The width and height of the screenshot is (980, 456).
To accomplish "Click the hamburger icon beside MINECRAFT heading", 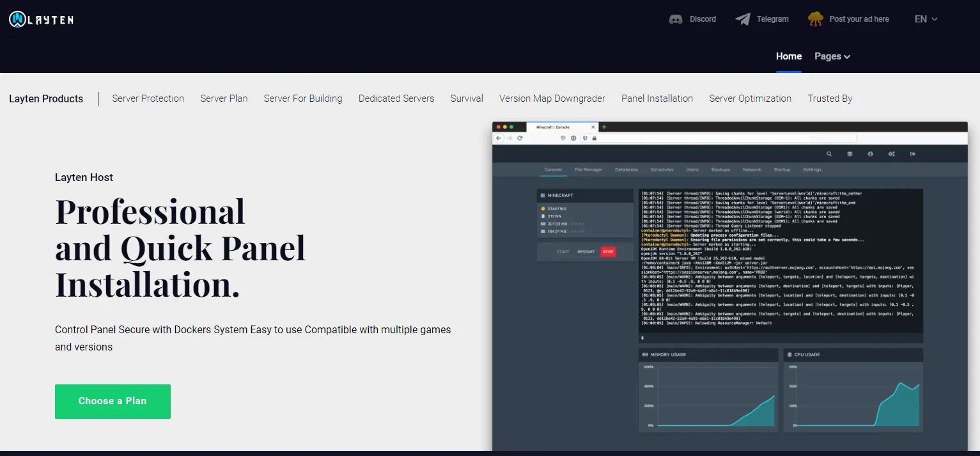I will pos(543,195).
